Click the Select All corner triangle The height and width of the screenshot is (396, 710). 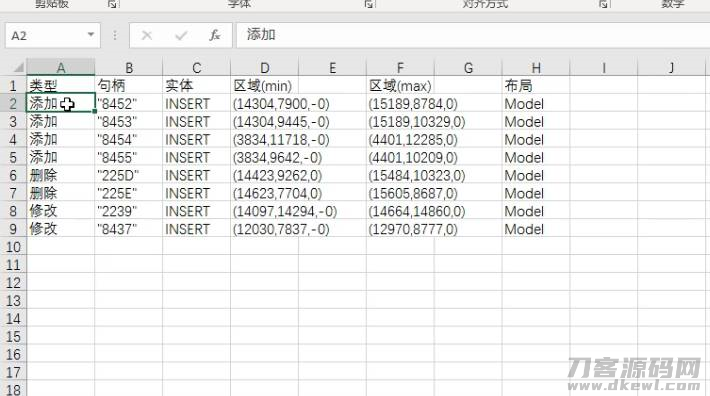point(18,68)
